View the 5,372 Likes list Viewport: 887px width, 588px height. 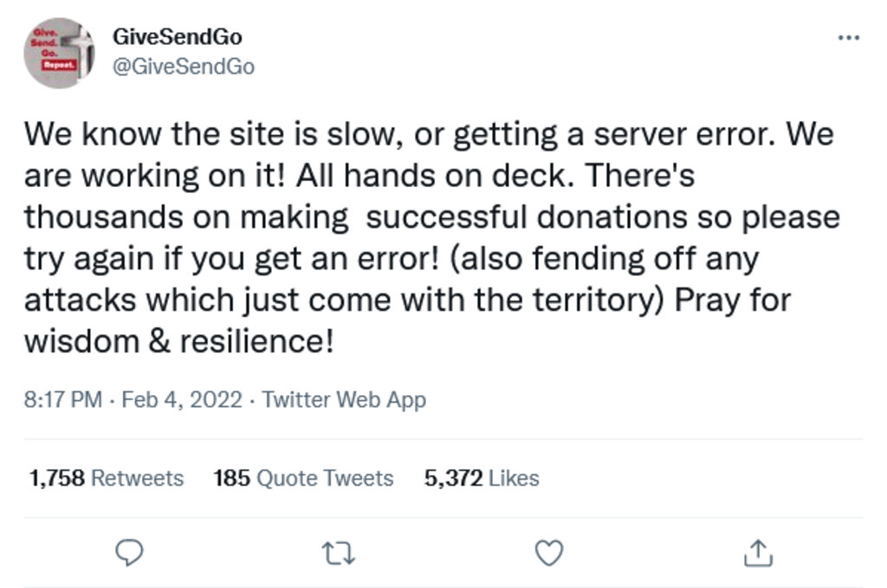[x=482, y=478]
